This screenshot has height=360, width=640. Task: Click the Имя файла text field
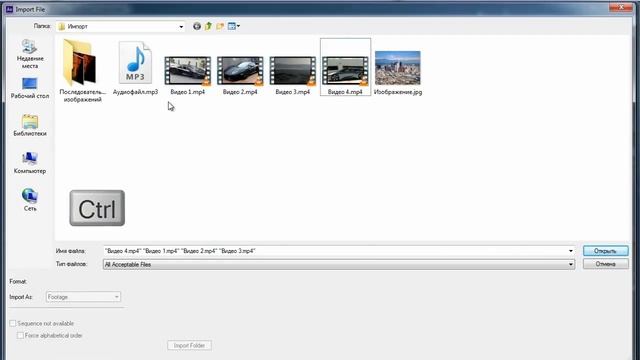(x=335, y=251)
